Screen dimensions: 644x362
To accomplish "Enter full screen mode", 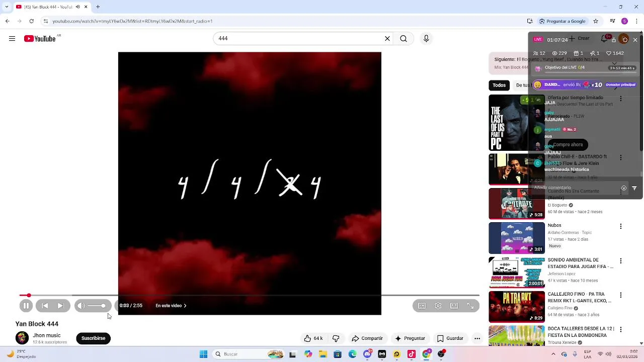I will coord(470,306).
